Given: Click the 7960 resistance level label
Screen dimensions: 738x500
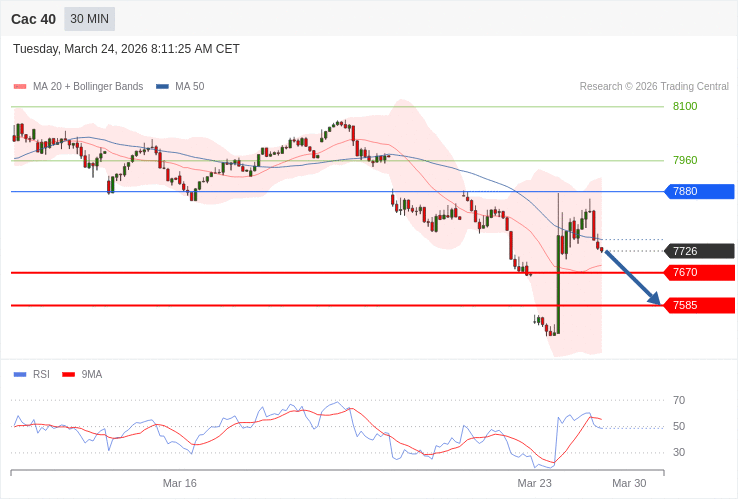Looking at the screenshot, I should click(x=685, y=160).
